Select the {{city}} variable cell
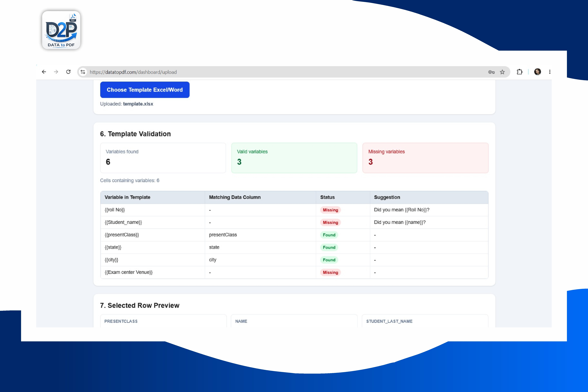 point(153,260)
